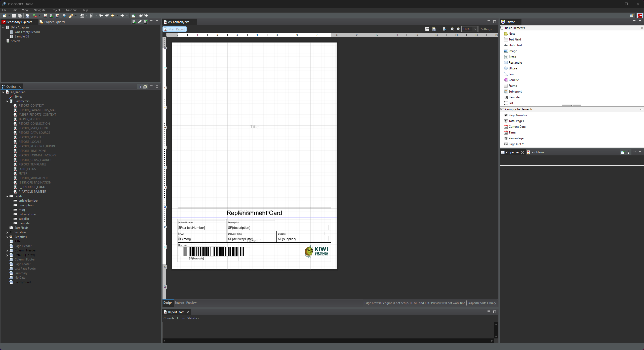The width and height of the screenshot is (644, 350).
Task: Switch to the Preview editor tab
Action: pos(191,303)
